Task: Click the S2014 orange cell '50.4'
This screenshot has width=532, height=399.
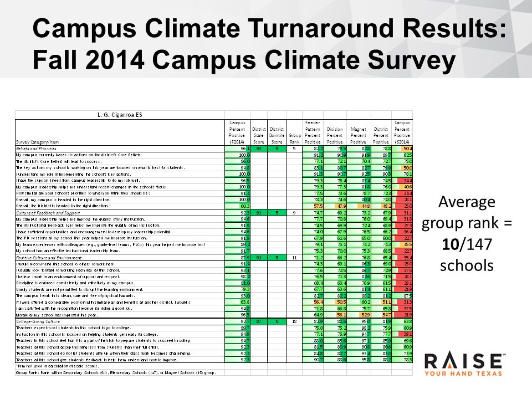Action: click(402, 149)
